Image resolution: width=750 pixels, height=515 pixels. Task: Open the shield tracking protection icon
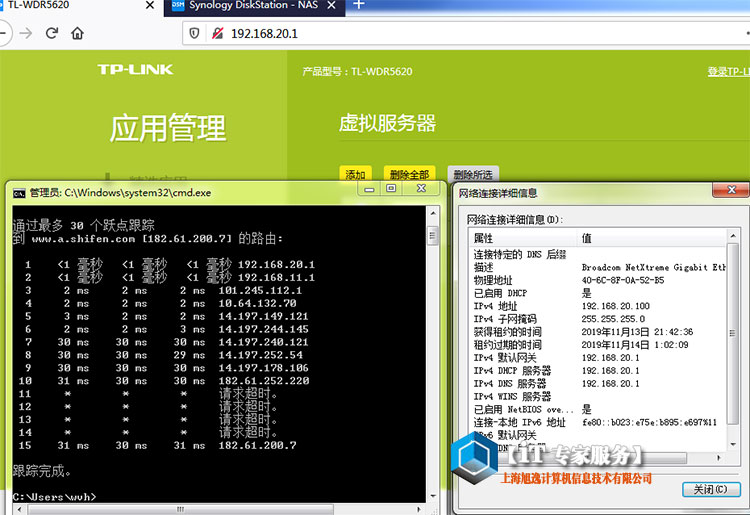coord(194,33)
